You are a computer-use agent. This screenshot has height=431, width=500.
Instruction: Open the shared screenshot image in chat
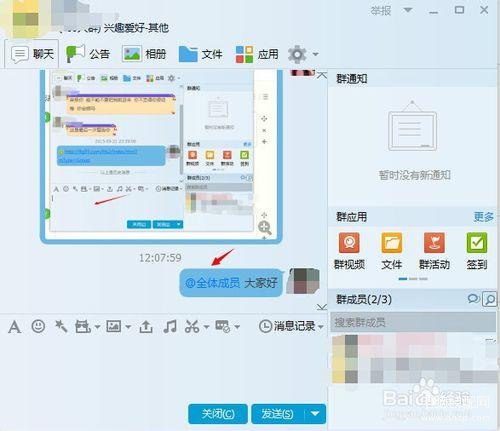[x=161, y=155]
